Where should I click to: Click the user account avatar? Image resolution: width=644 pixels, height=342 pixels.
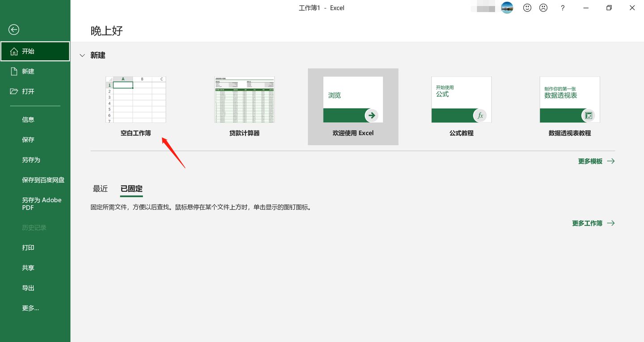[x=507, y=8]
